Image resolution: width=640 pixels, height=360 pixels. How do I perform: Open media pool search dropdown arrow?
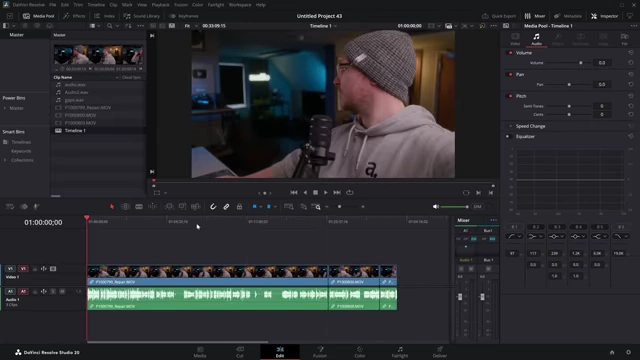[x=117, y=26]
